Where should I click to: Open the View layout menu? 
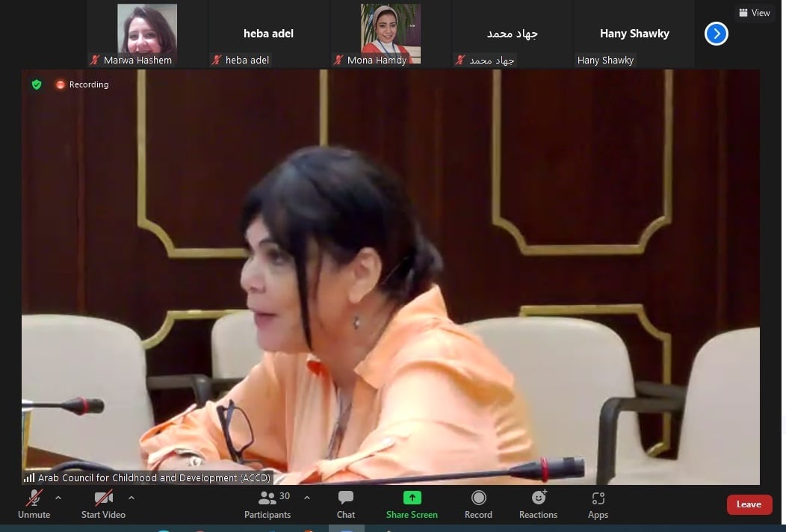point(755,13)
